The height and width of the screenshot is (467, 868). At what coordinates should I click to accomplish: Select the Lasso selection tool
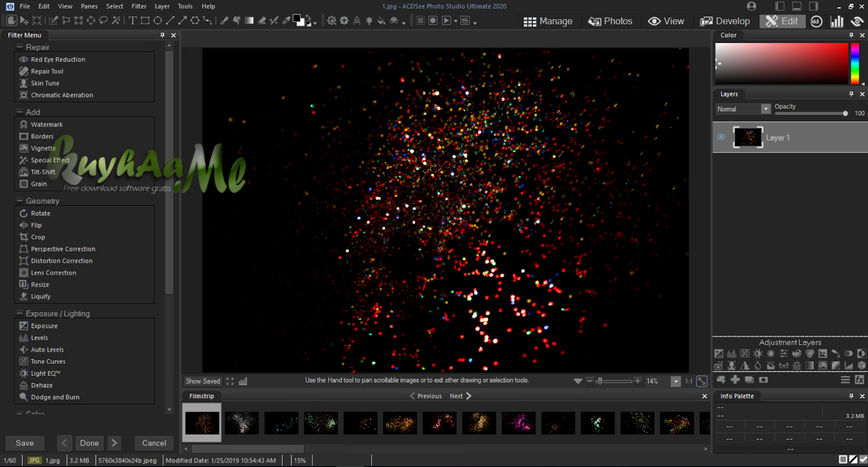click(x=103, y=21)
